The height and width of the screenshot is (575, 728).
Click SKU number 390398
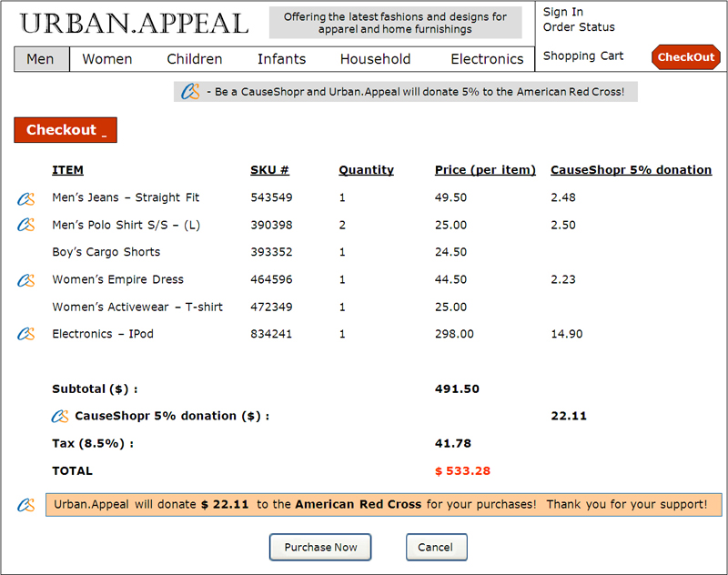(x=271, y=225)
